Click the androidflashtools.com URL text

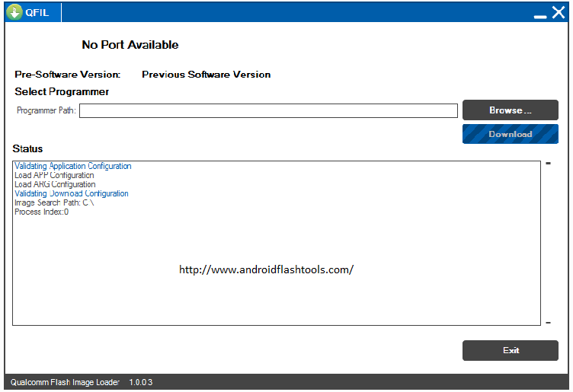click(266, 269)
